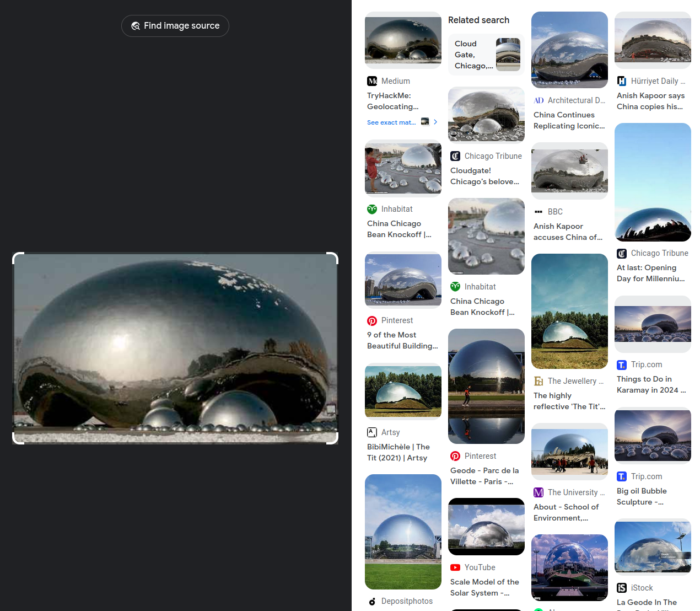Click the iStock source icon
Viewport: 700px width, 611px height.
[x=622, y=588]
